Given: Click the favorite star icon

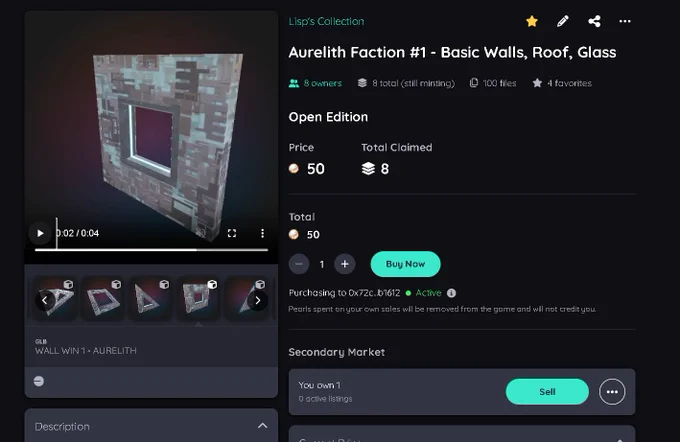Looking at the screenshot, I should [532, 21].
